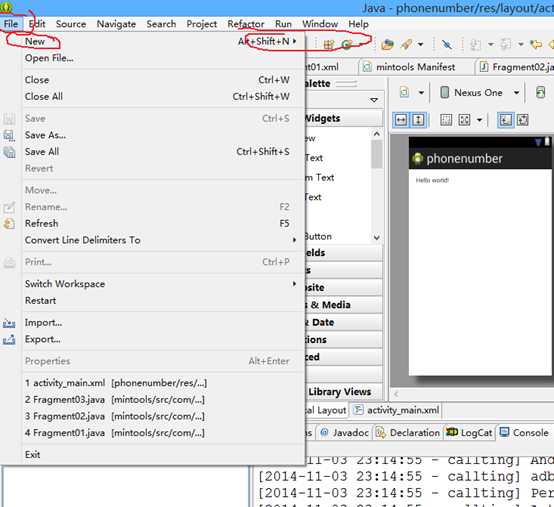Choose Import... menu entry

tap(164, 323)
